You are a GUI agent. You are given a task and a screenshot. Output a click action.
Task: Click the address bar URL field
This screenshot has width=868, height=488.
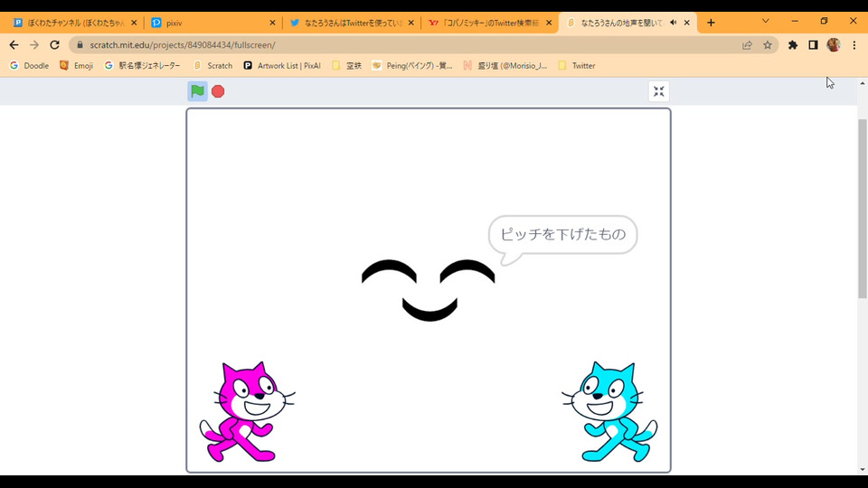coord(423,45)
